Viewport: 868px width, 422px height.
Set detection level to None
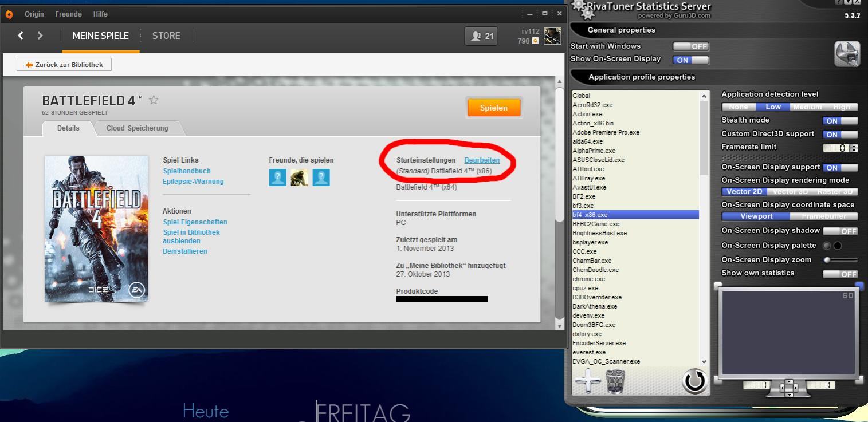point(739,107)
